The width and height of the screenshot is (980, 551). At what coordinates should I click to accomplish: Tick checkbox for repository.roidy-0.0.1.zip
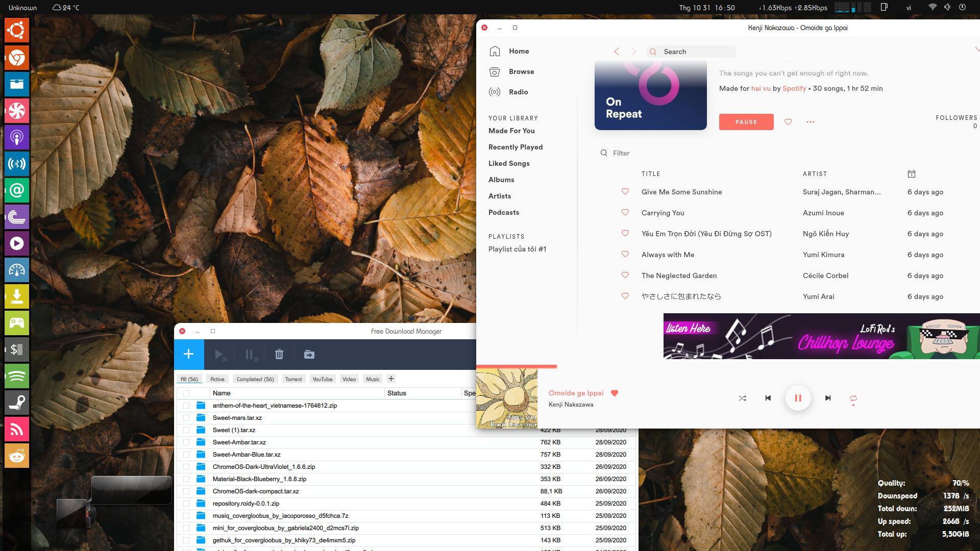pos(186,504)
